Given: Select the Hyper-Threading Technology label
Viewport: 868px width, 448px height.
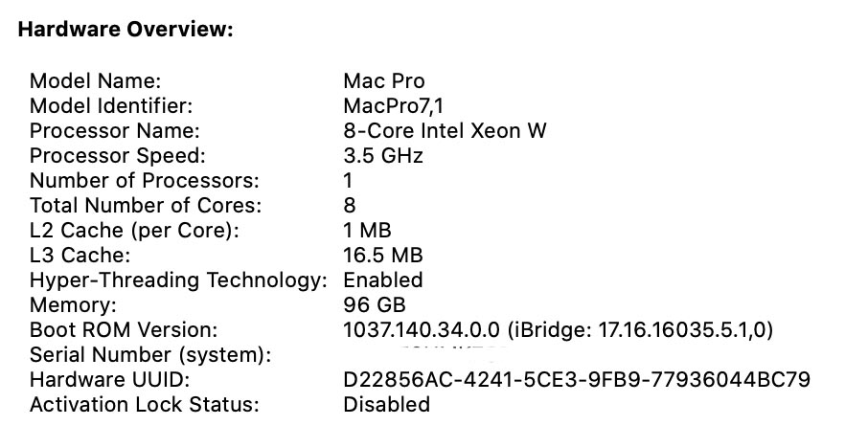Looking at the screenshot, I should (x=179, y=280).
